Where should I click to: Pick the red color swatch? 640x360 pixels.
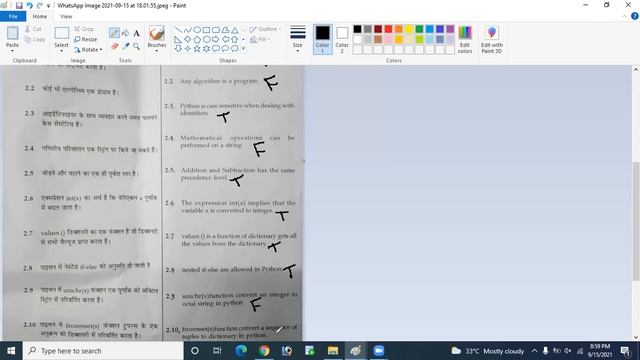(388, 29)
